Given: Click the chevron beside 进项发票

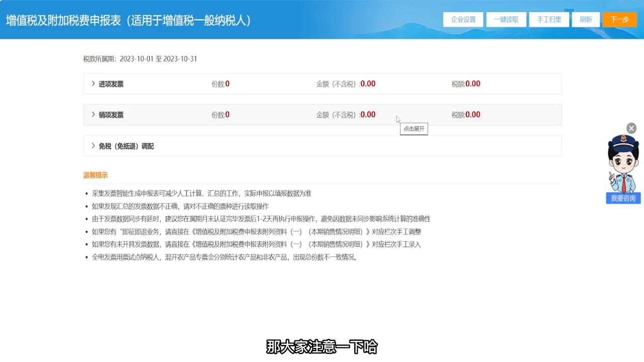Looking at the screenshot, I should (93, 84).
